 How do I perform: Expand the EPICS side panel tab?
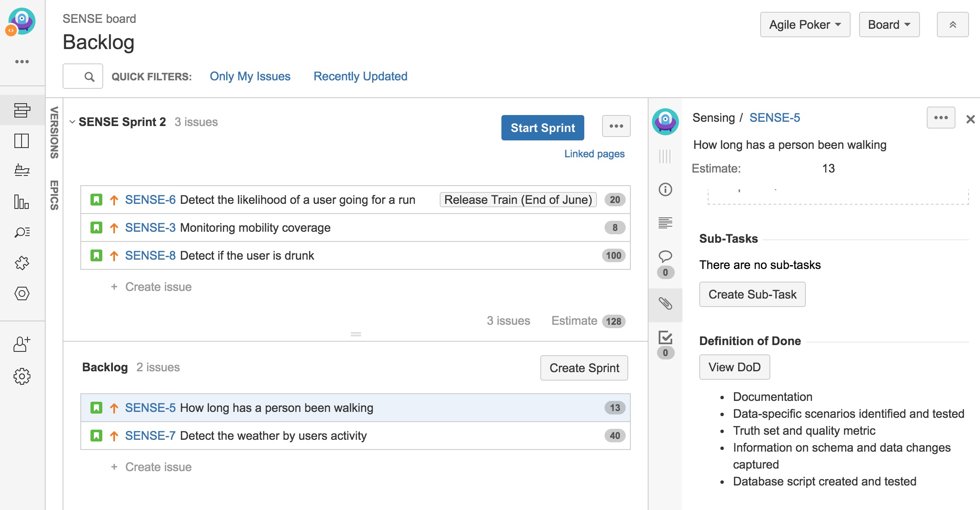tap(54, 195)
